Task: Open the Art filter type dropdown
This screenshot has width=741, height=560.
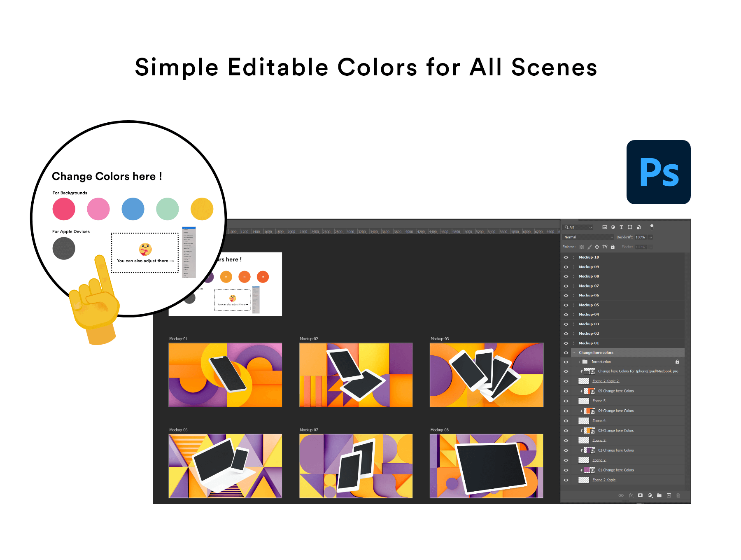Action: click(578, 227)
